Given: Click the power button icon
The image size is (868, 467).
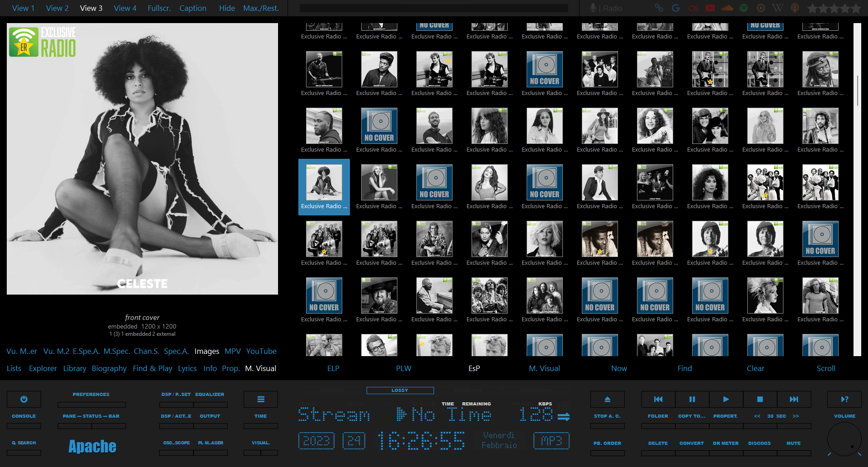Looking at the screenshot, I should pos(24,399).
